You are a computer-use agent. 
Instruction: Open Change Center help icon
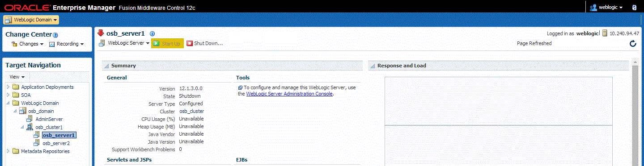point(55,35)
